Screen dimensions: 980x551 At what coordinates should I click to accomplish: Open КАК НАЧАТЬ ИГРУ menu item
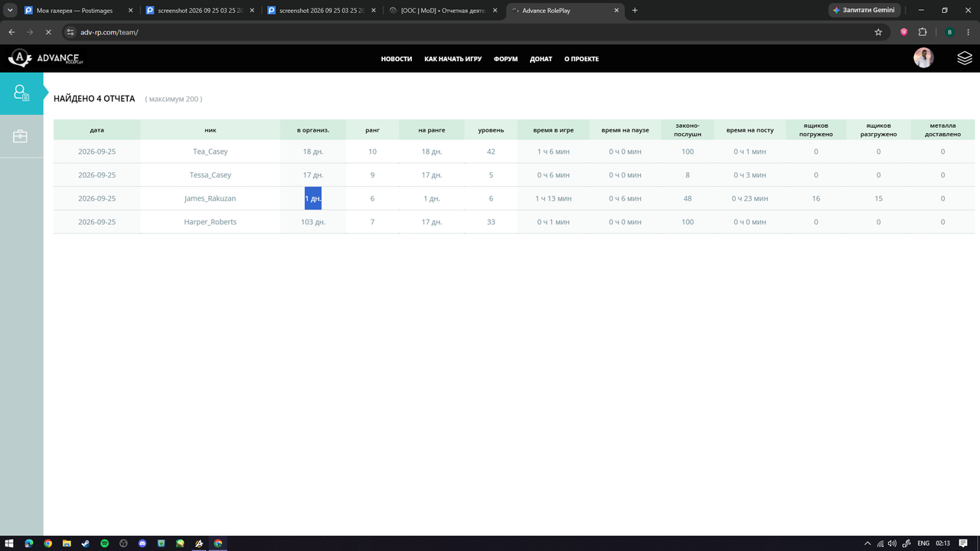tap(452, 59)
